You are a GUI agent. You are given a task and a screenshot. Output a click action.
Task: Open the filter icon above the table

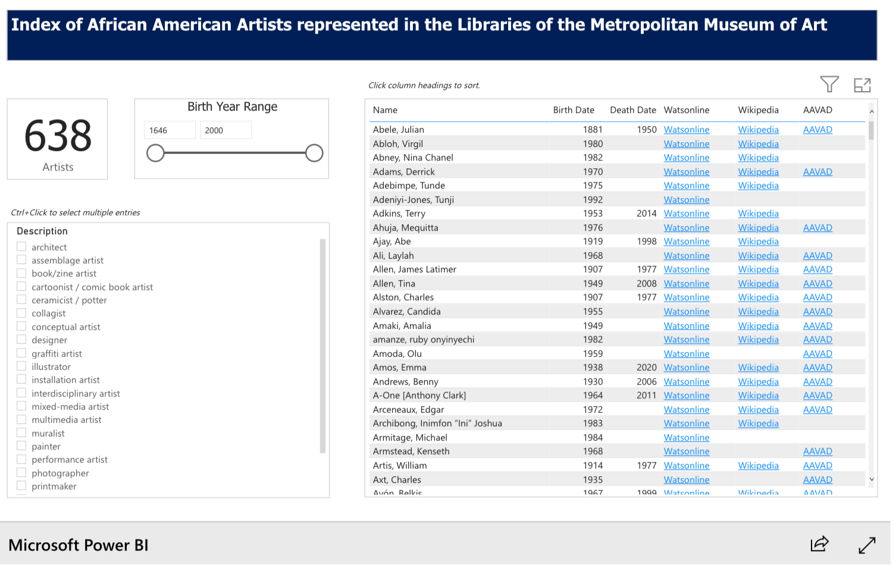[x=829, y=84]
